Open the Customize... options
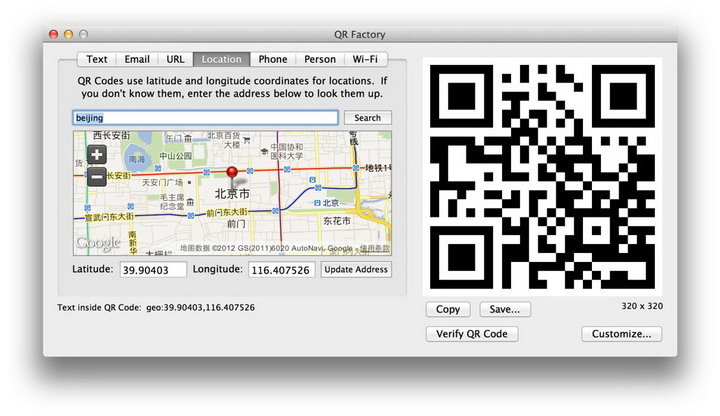The image size is (720, 416). coord(621,334)
